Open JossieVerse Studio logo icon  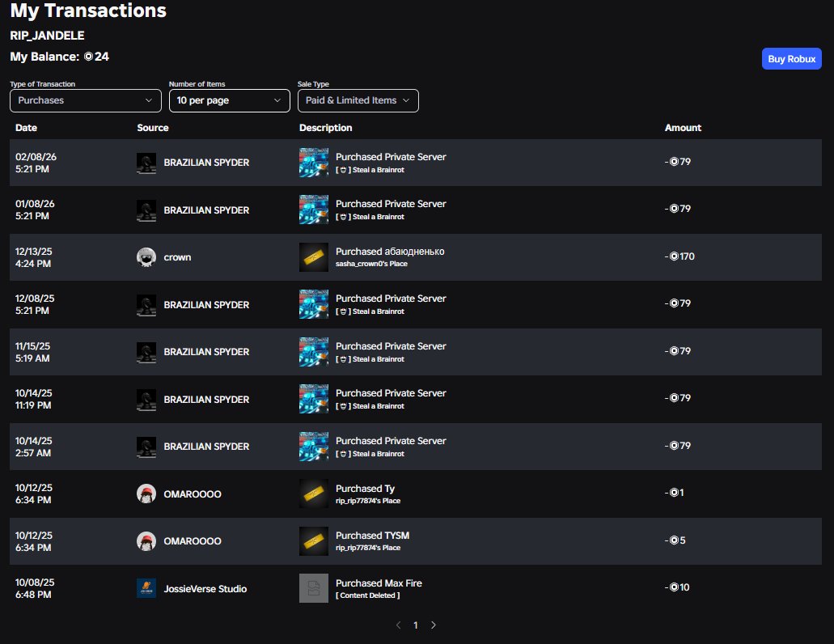[x=146, y=588]
